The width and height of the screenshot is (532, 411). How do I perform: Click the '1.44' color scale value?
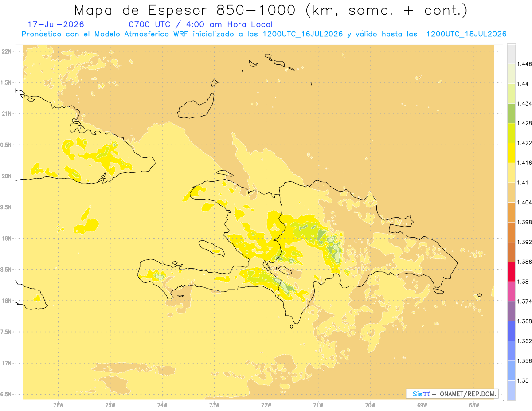[523, 84]
